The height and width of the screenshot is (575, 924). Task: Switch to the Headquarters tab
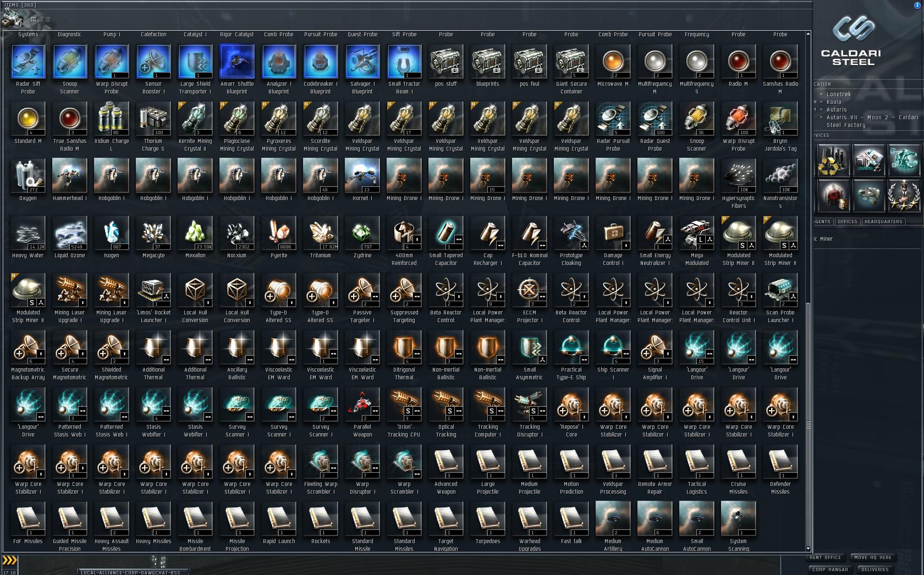(883, 222)
